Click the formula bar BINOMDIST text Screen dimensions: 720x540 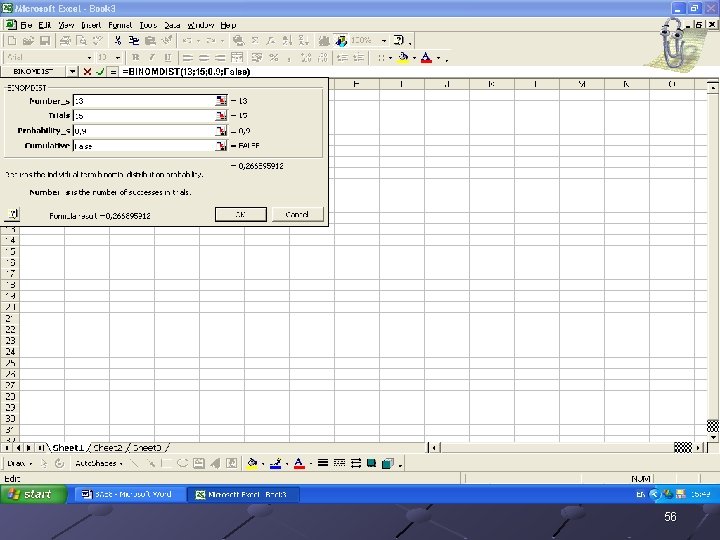point(186,72)
